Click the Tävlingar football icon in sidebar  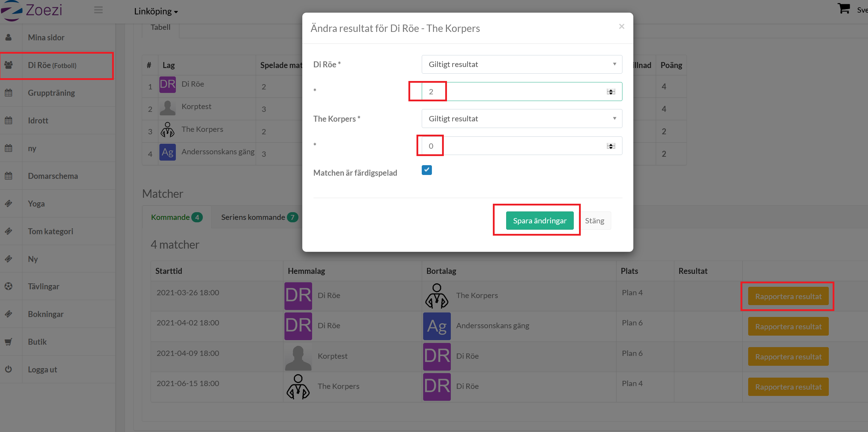[9, 286]
